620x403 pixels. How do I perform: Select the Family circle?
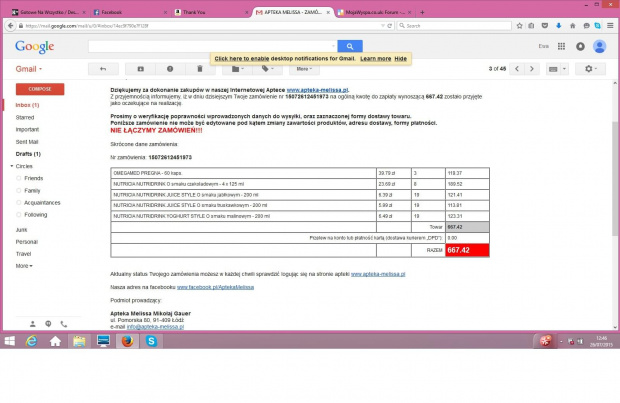tap(32, 191)
